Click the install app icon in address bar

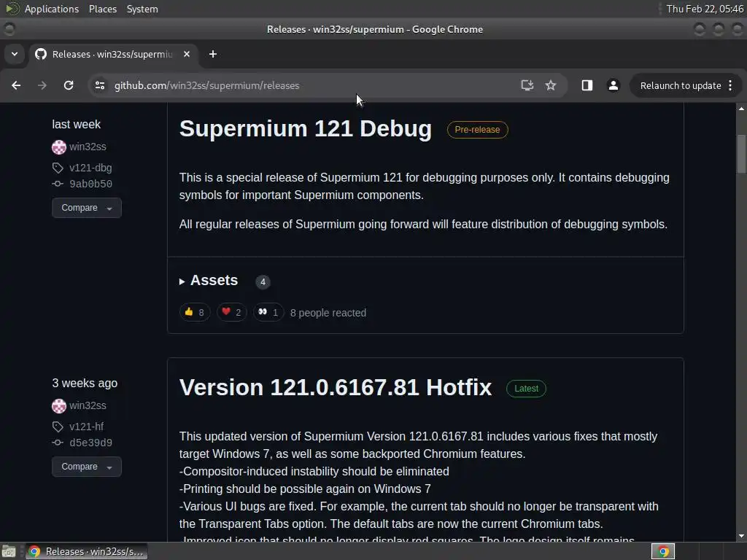(x=527, y=85)
